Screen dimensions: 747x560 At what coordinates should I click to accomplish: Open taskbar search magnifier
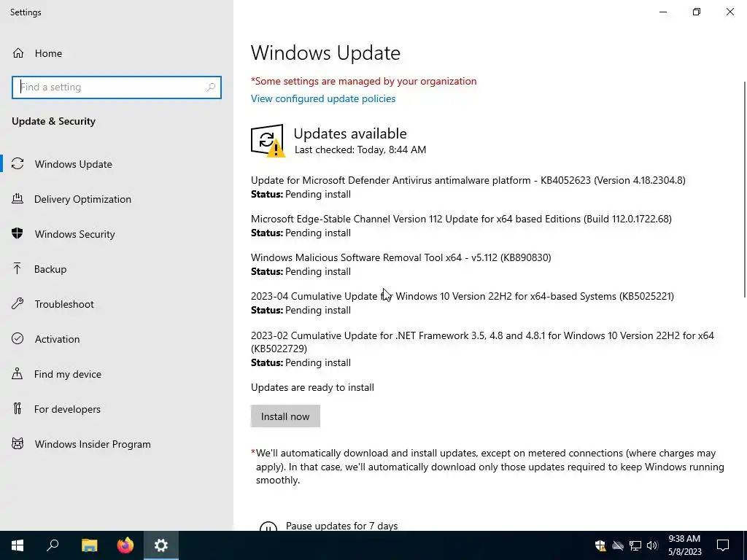53,545
